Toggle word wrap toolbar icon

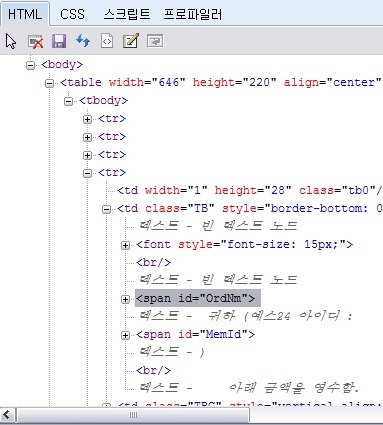155,41
